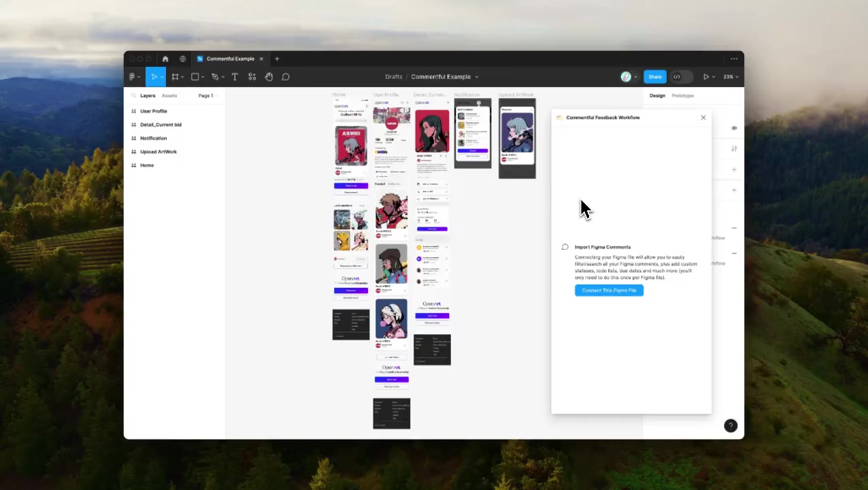Screen dimensions: 868x490
Task: Switch to the Prototype tab
Action: (682, 96)
